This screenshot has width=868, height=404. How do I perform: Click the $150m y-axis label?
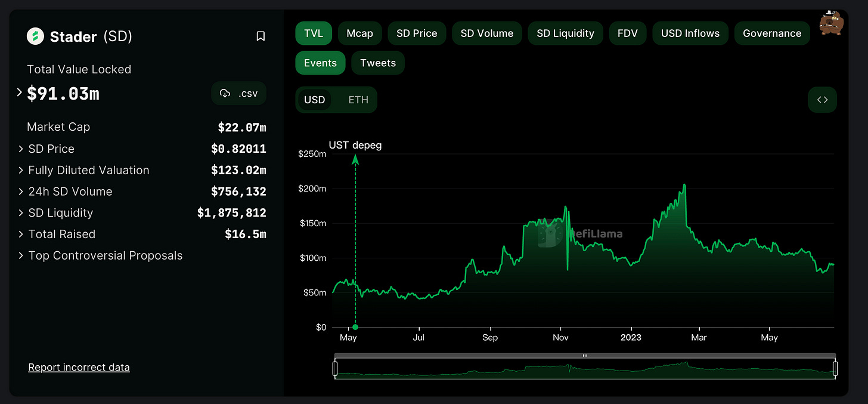(x=312, y=223)
